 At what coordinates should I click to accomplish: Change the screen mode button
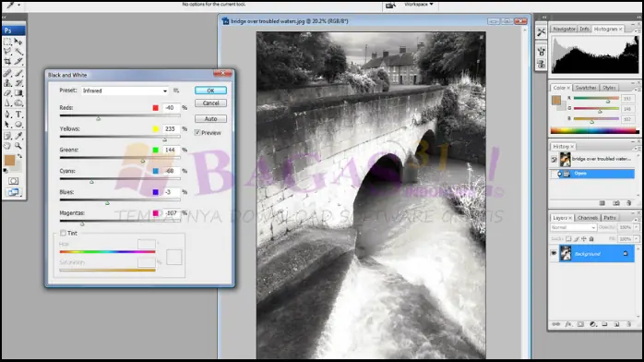point(13,192)
